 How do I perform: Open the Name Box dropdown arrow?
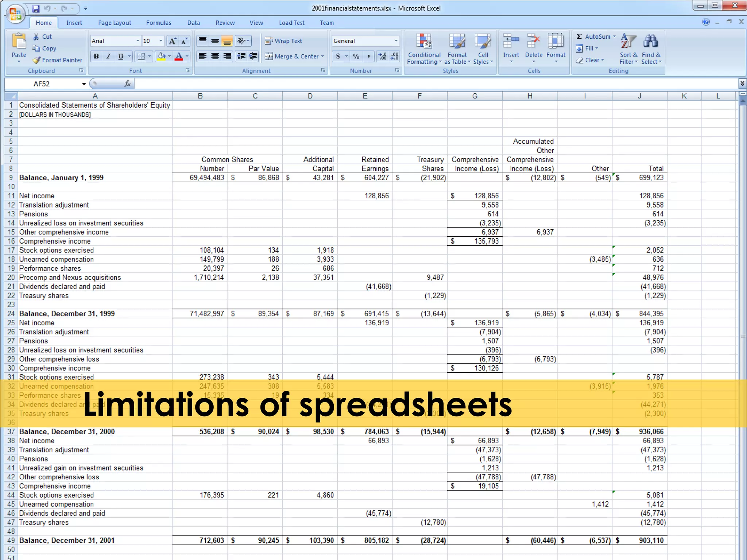click(84, 84)
